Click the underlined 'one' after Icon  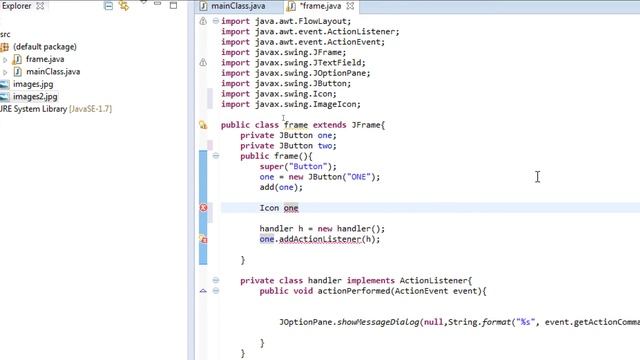coord(291,208)
